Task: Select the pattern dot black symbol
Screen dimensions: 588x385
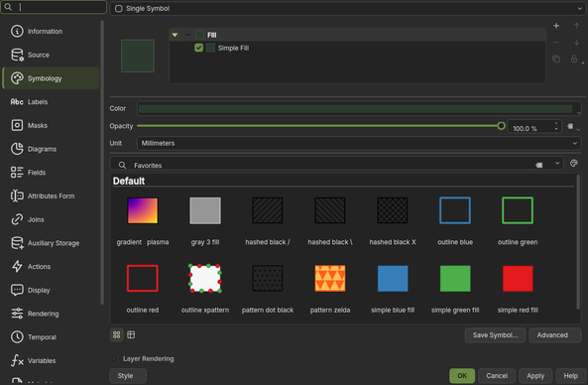Action: pyautogui.click(x=268, y=289)
